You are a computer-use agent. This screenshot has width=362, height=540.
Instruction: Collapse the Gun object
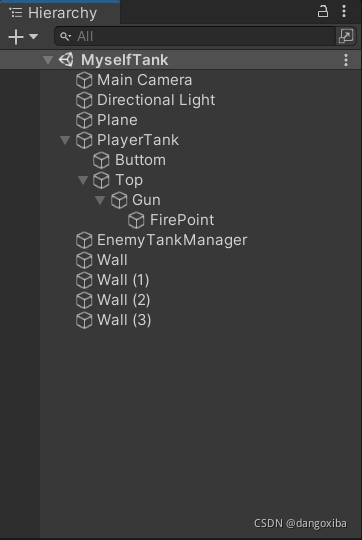pyautogui.click(x=100, y=200)
